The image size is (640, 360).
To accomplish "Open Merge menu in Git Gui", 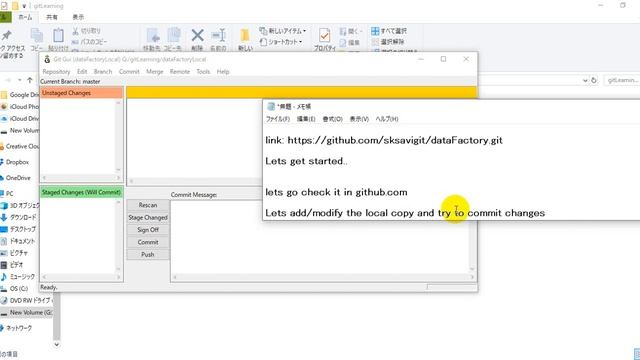I will click(155, 71).
